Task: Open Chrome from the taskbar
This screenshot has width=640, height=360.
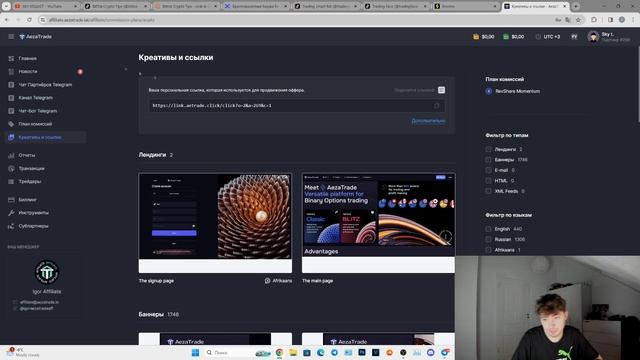Action: (x=280, y=352)
